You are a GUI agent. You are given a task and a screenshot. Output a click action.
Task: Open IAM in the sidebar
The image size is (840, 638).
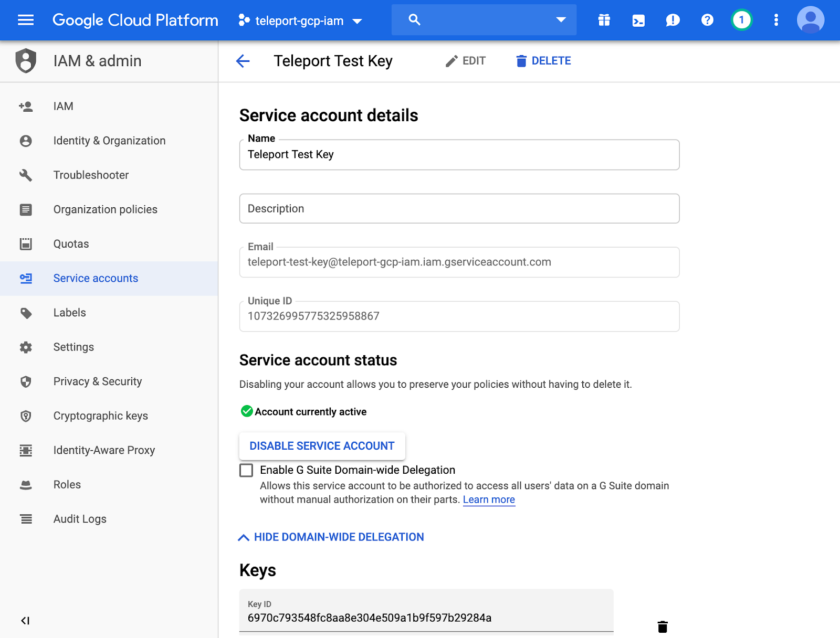pos(109,107)
